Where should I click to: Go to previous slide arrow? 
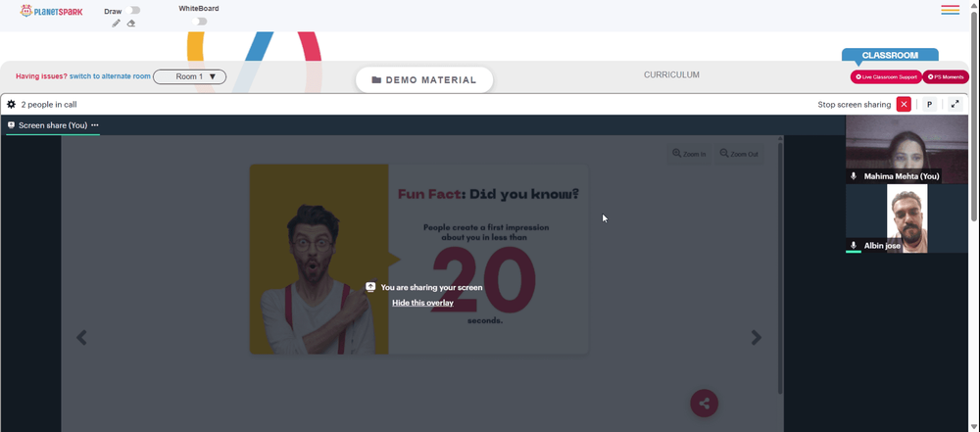81,338
